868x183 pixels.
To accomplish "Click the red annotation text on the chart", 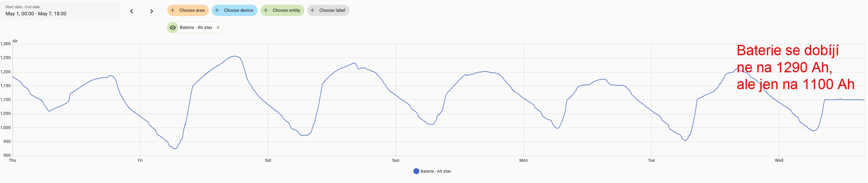I will tap(795, 67).
